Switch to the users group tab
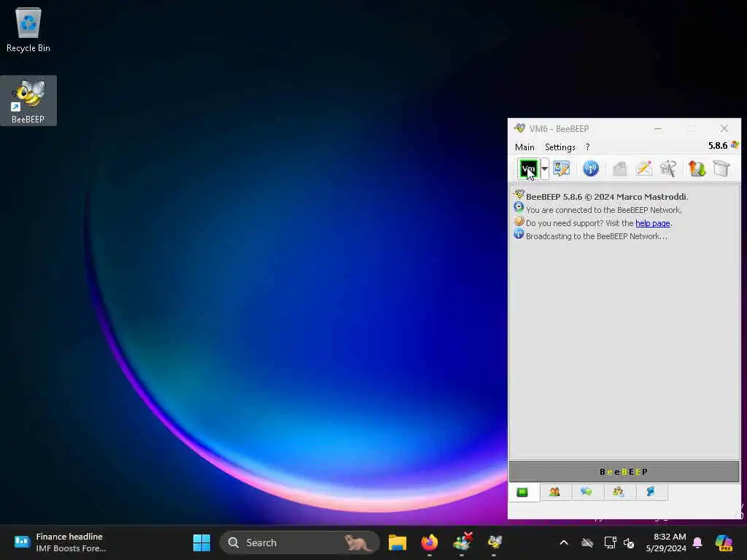Screen dimensions: 747x560 tap(554, 492)
